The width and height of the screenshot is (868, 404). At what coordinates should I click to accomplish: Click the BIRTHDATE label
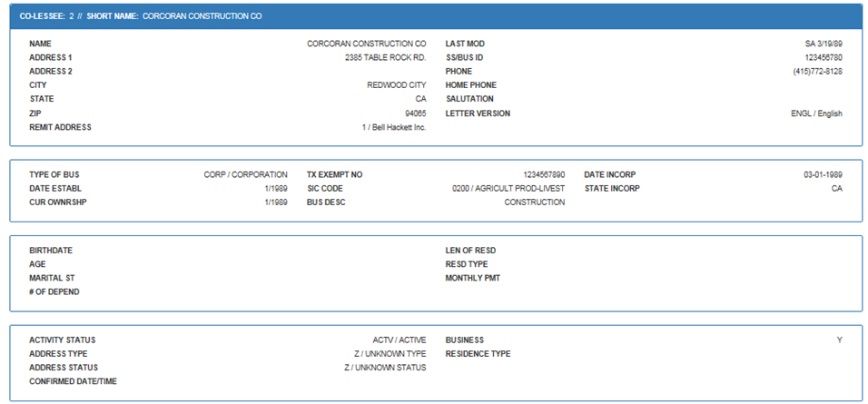(x=51, y=251)
